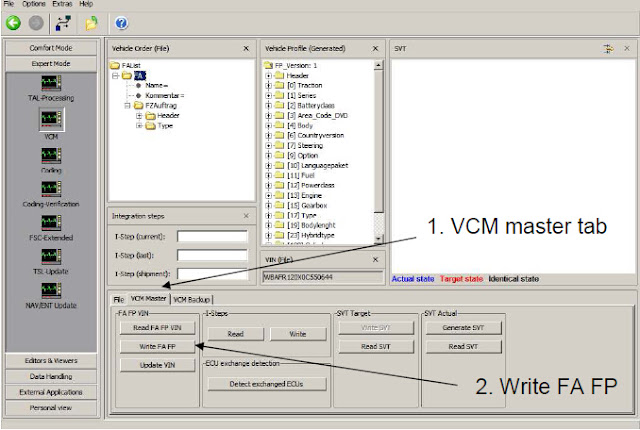Close the Integration steps panel
This screenshot has height=430, width=640.
[246, 216]
